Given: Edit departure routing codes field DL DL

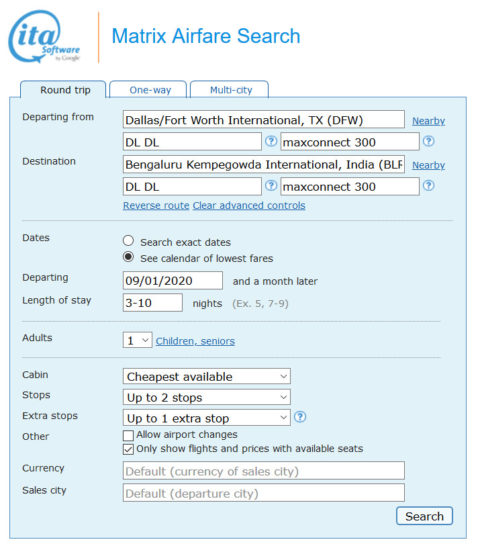Looking at the screenshot, I should [x=192, y=142].
